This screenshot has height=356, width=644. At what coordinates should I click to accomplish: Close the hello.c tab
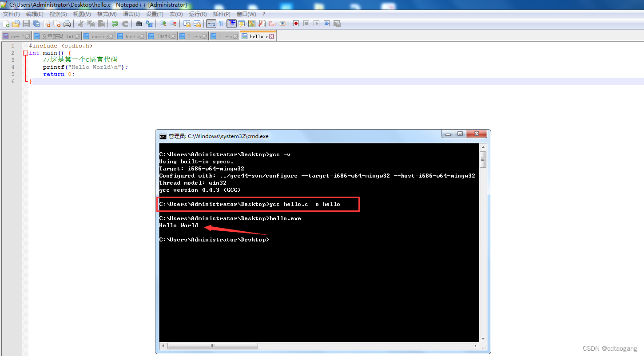[272, 36]
